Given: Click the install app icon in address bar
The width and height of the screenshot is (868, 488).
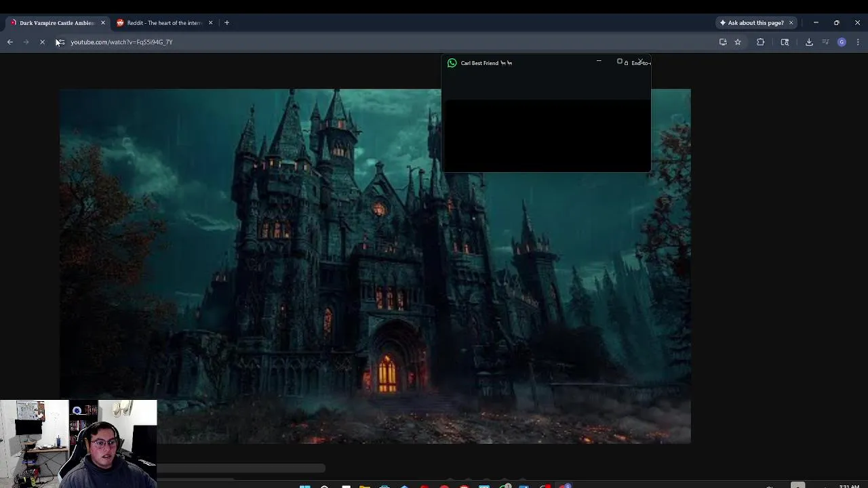Looking at the screenshot, I should (x=723, y=42).
